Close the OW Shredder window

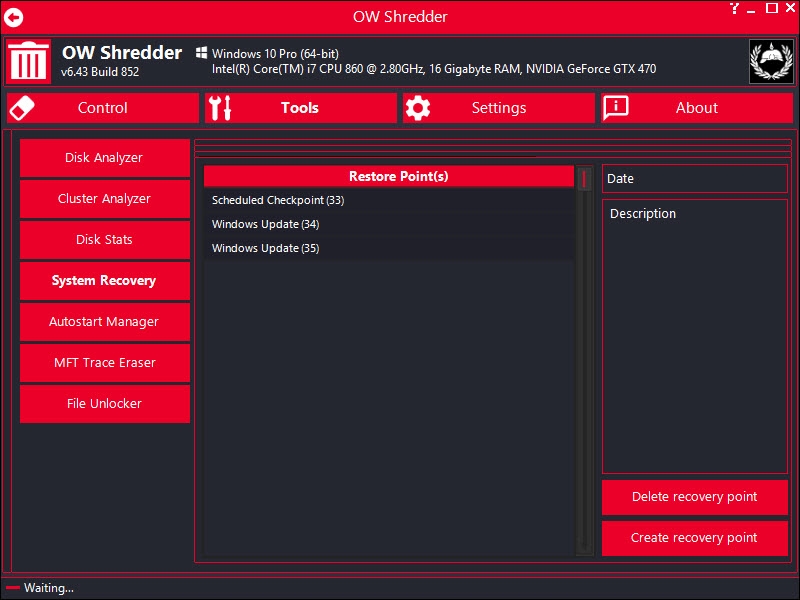(790, 8)
